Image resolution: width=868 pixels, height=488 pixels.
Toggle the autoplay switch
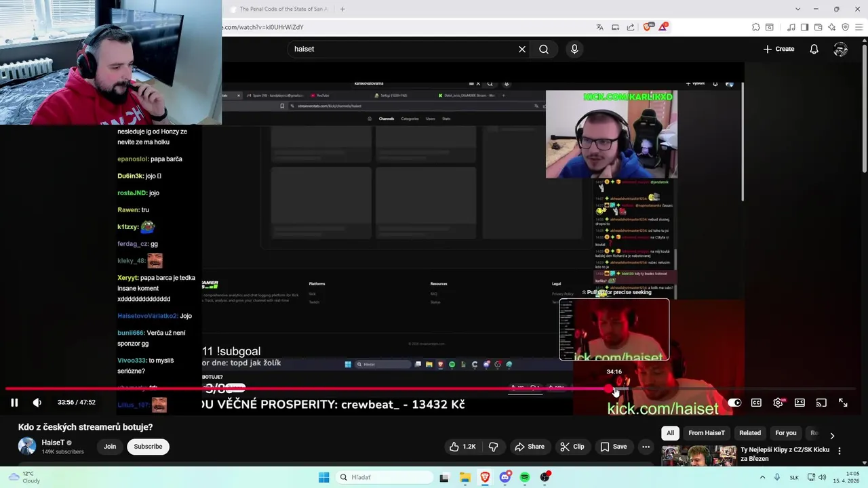(734, 403)
